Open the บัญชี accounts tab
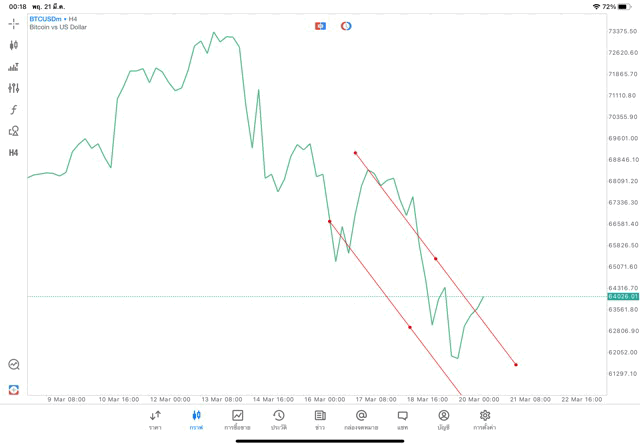 coord(443,419)
